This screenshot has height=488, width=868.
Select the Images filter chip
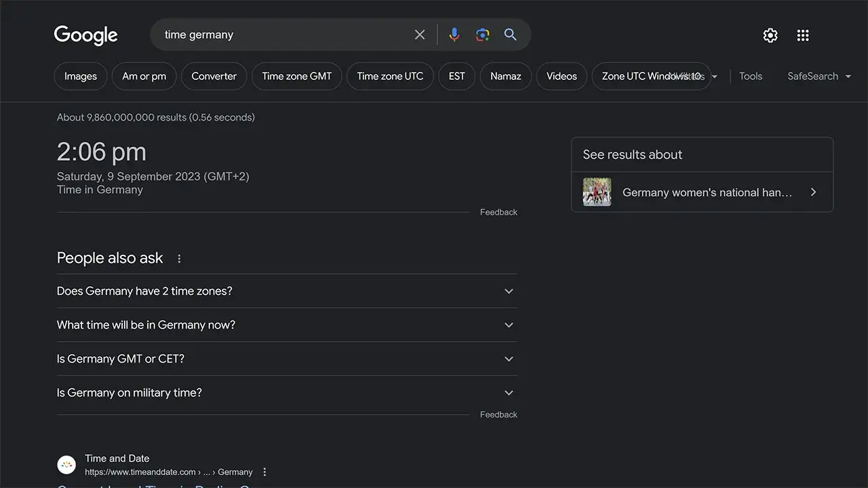point(81,76)
